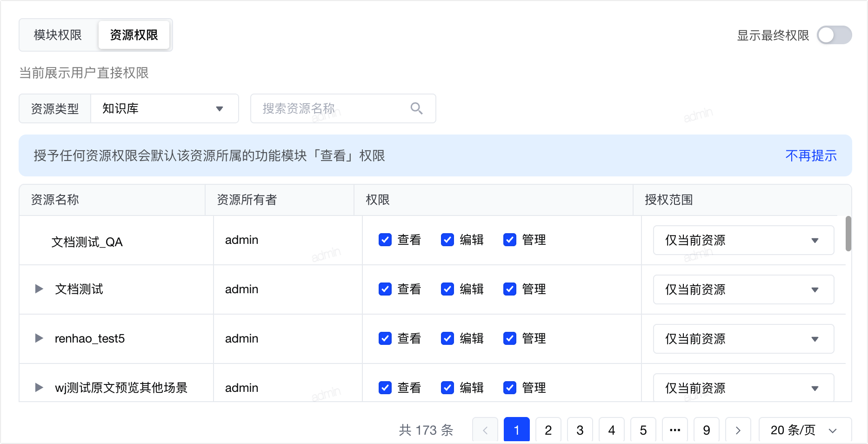Viewport: 868px width, 444px height.
Task: Uncheck 查看 for renhao_test5
Action: click(385, 338)
